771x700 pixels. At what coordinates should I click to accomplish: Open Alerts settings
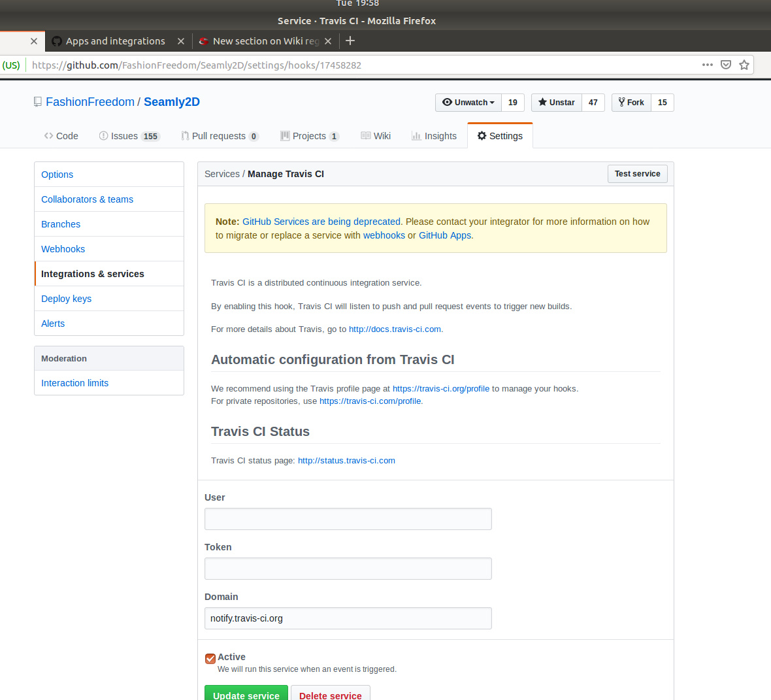point(109,324)
